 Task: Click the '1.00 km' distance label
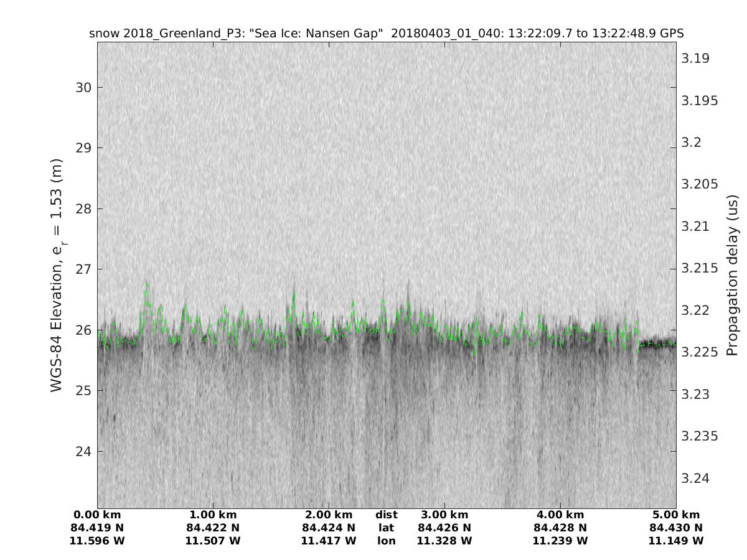pos(213,515)
